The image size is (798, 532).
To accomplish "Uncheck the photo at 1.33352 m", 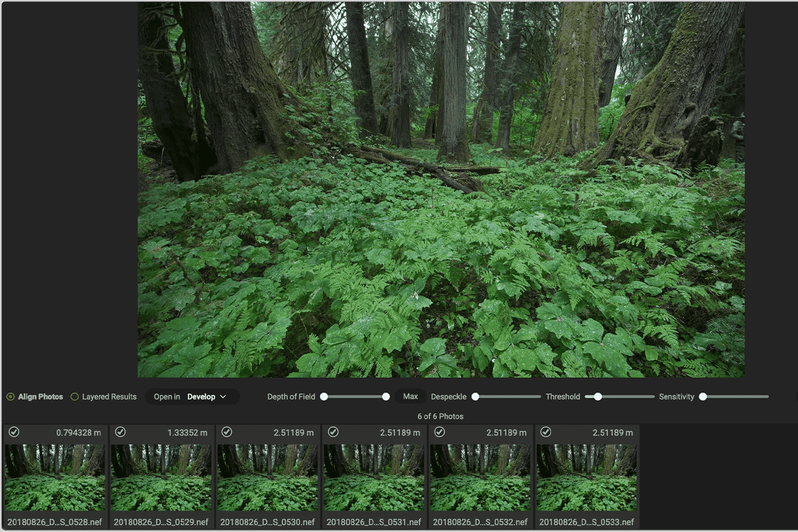I will [120, 432].
